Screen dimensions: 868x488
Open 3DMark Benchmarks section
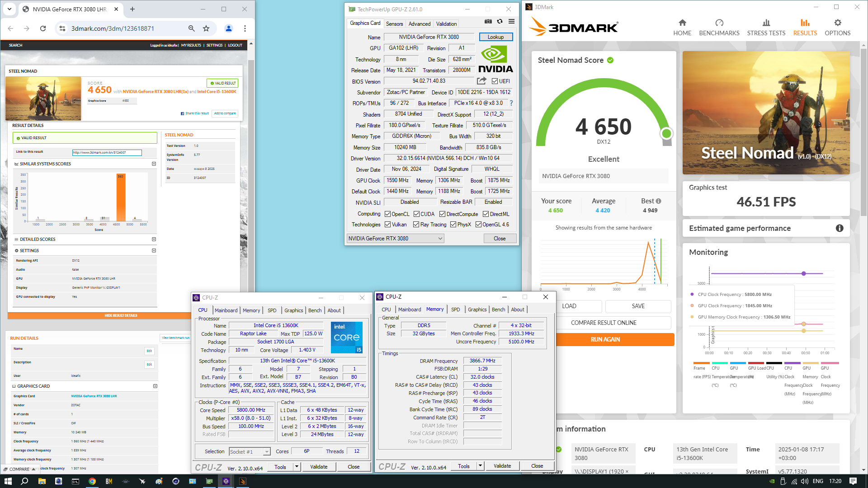click(x=719, y=27)
